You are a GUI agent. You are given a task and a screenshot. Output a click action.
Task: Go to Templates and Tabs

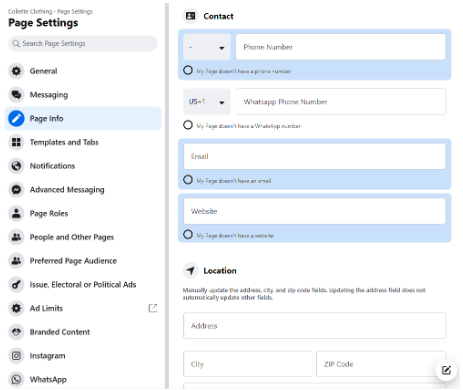pyautogui.click(x=83, y=142)
